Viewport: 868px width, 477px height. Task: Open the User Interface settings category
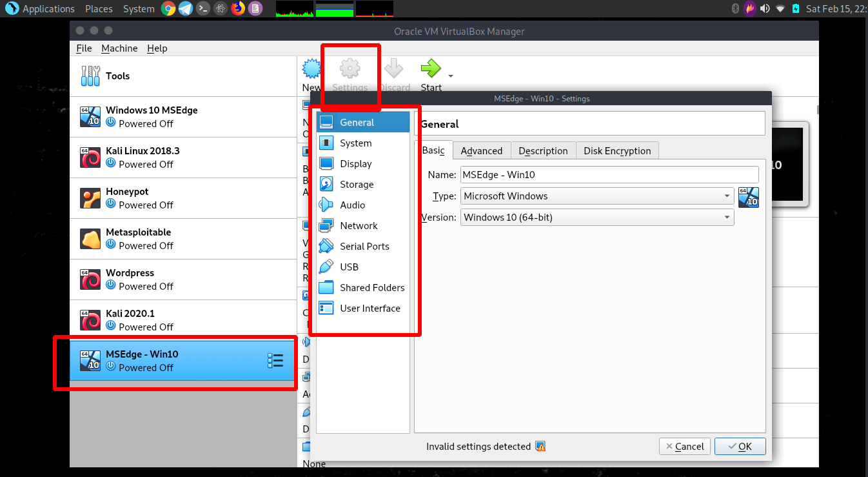pos(363,308)
